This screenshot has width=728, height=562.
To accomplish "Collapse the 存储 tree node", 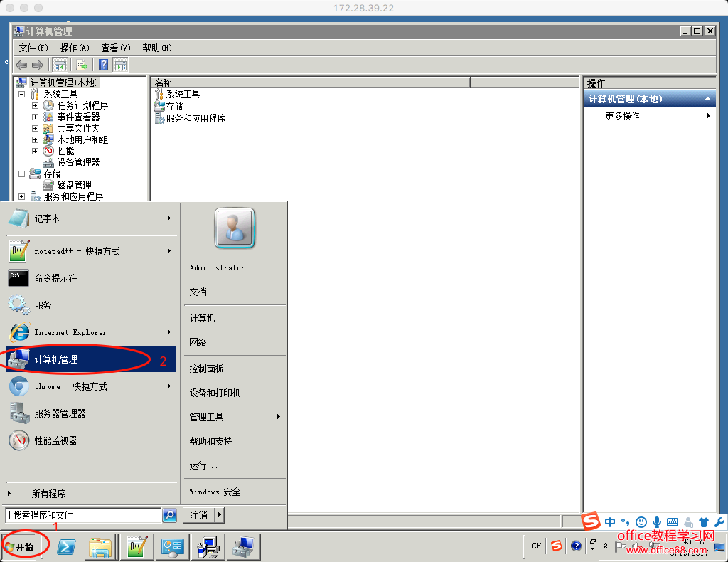I will [21, 174].
